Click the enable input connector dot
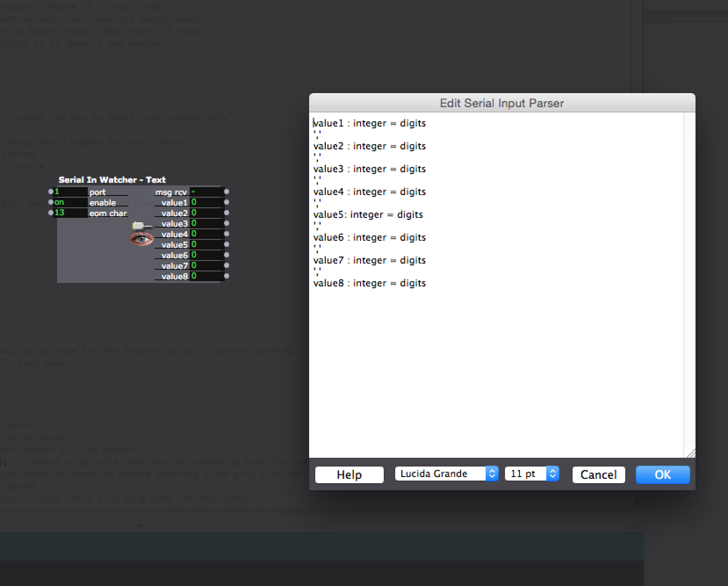Image resolution: width=728 pixels, height=586 pixels. tap(50, 202)
